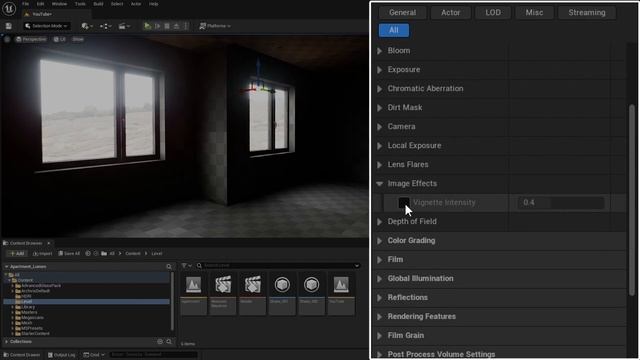Screen dimensions: 640x360
Task: Open the Cmd console dropdown
Action: point(94,355)
